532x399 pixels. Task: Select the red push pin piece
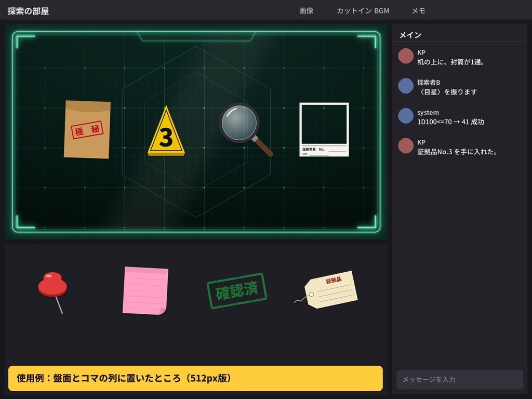pyautogui.click(x=52, y=292)
